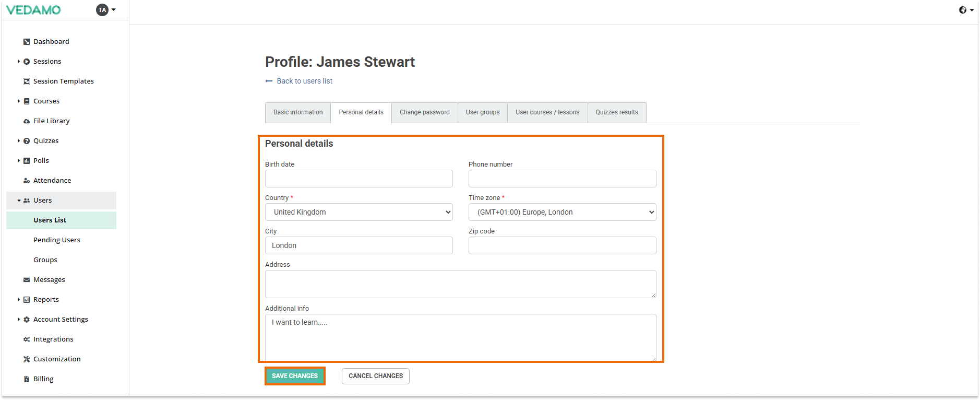Expand the Sessions menu arrow
980x400 pixels.
19,62
